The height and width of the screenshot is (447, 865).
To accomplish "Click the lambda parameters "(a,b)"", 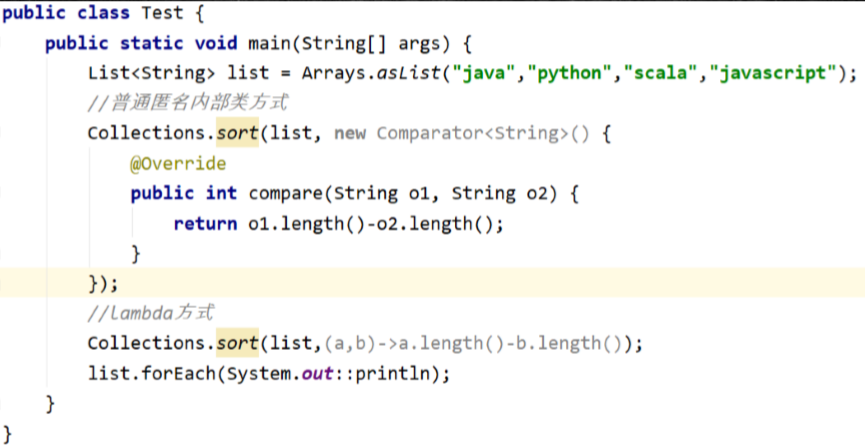I will point(350,344).
